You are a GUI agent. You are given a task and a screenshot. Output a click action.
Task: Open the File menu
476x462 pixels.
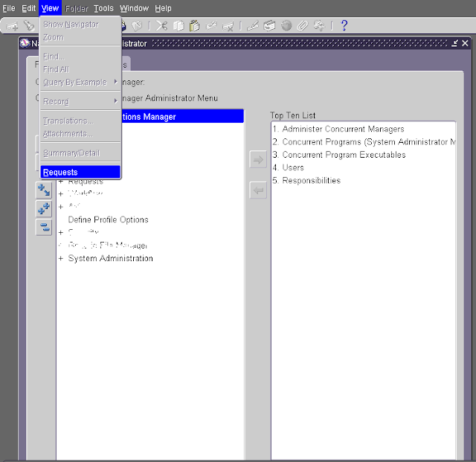point(9,8)
